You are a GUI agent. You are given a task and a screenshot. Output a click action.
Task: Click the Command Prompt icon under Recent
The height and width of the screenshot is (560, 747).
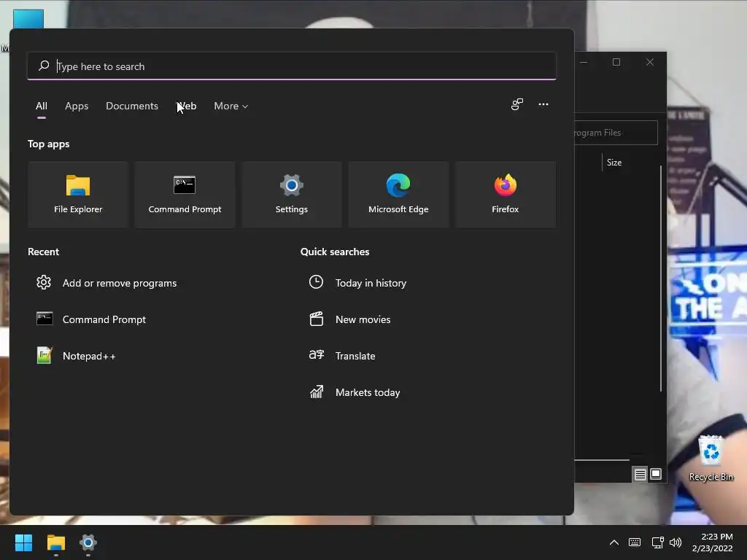coord(44,319)
